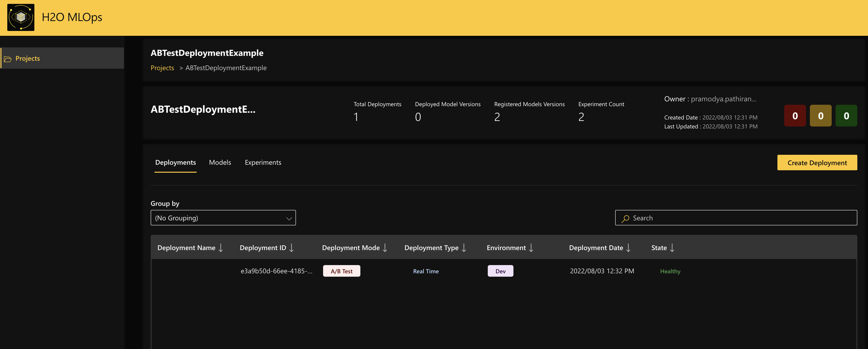Open Projects in the sidebar
868x349 pixels.
click(62, 58)
